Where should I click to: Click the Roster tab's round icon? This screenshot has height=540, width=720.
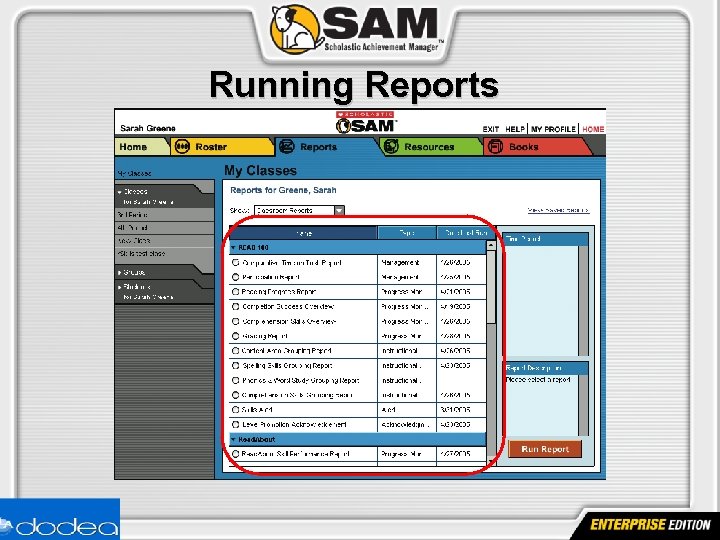pyautogui.click(x=182, y=147)
